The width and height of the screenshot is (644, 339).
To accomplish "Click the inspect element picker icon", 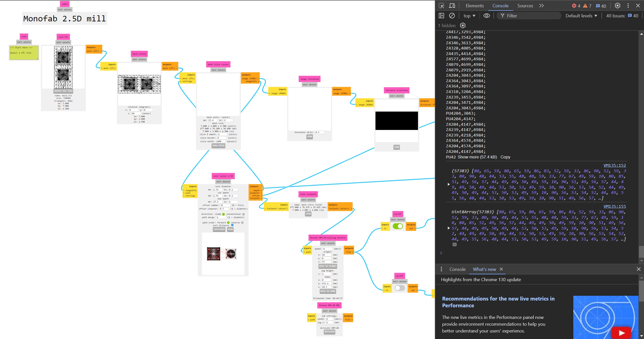I will (x=441, y=6).
